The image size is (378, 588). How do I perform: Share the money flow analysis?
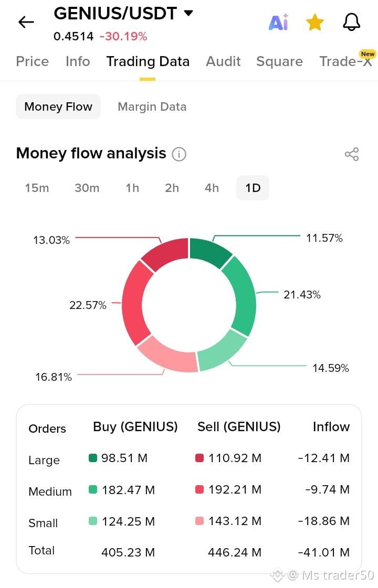point(352,154)
